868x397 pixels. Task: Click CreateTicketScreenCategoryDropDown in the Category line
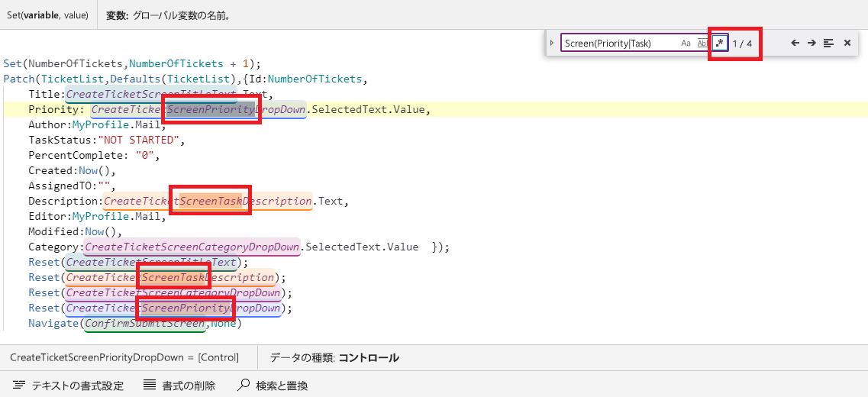pyautogui.click(x=192, y=247)
